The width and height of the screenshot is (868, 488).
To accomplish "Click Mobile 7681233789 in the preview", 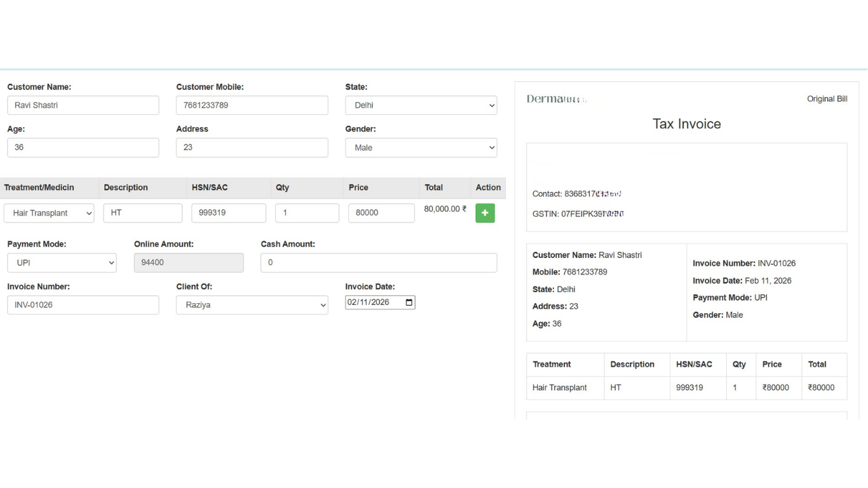I will [x=570, y=272].
